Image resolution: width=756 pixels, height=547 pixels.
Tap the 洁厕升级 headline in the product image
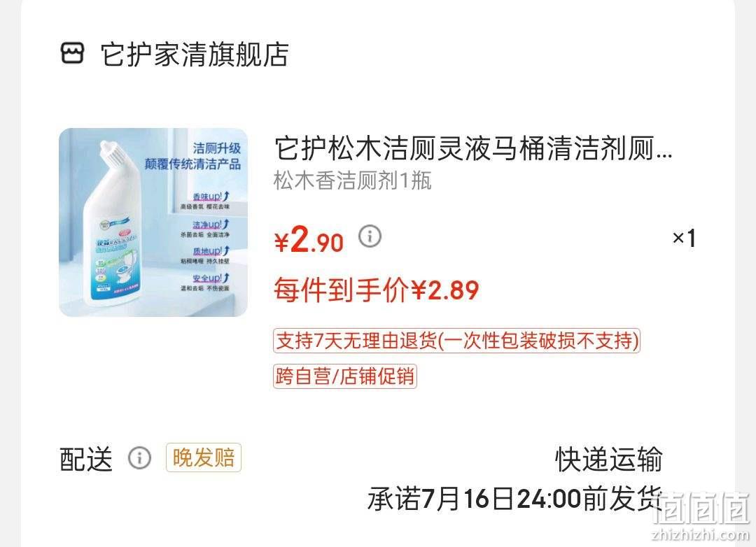[x=216, y=148]
